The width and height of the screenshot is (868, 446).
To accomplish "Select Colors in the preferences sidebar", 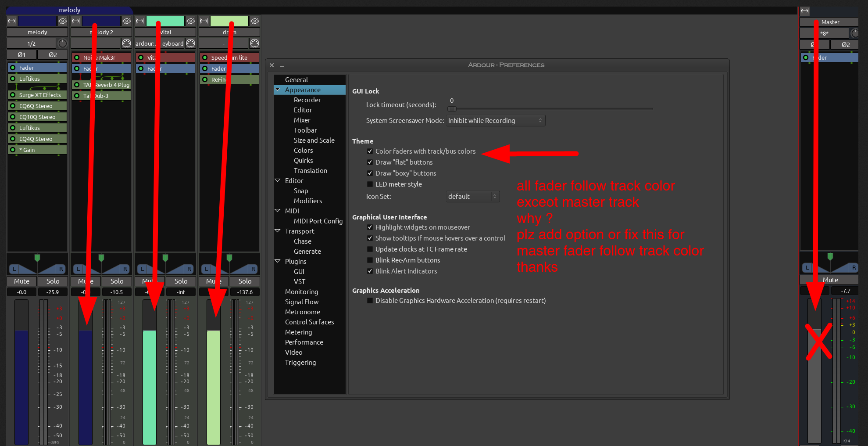I will (303, 151).
